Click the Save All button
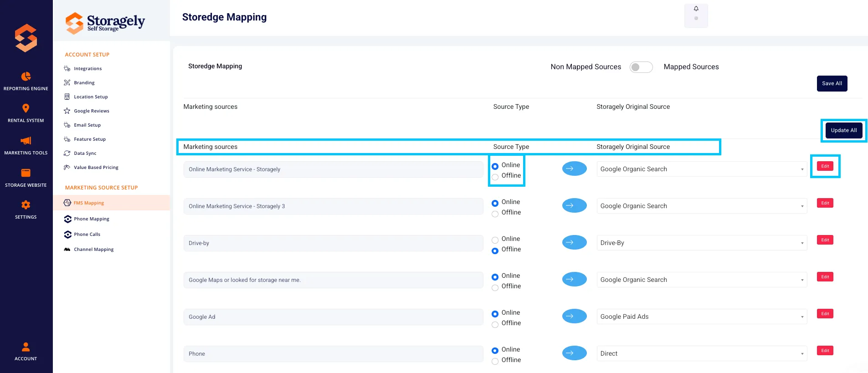 [x=832, y=83]
